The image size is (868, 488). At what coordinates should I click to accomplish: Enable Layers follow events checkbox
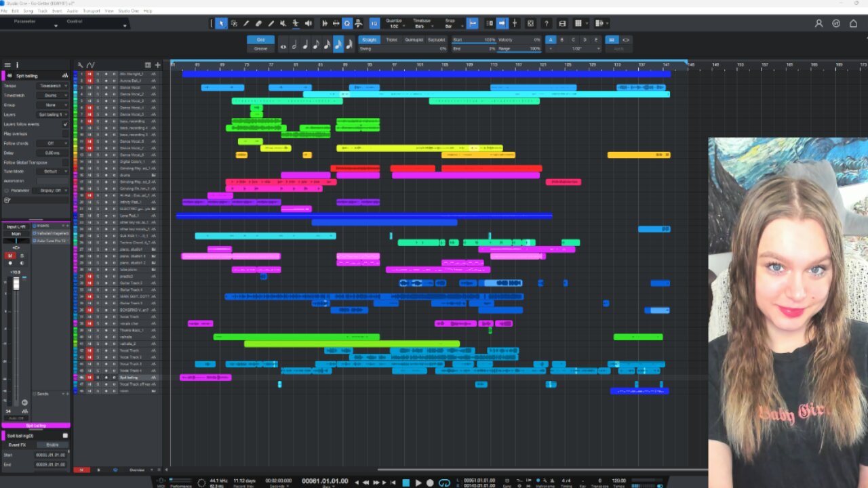(x=66, y=124)
